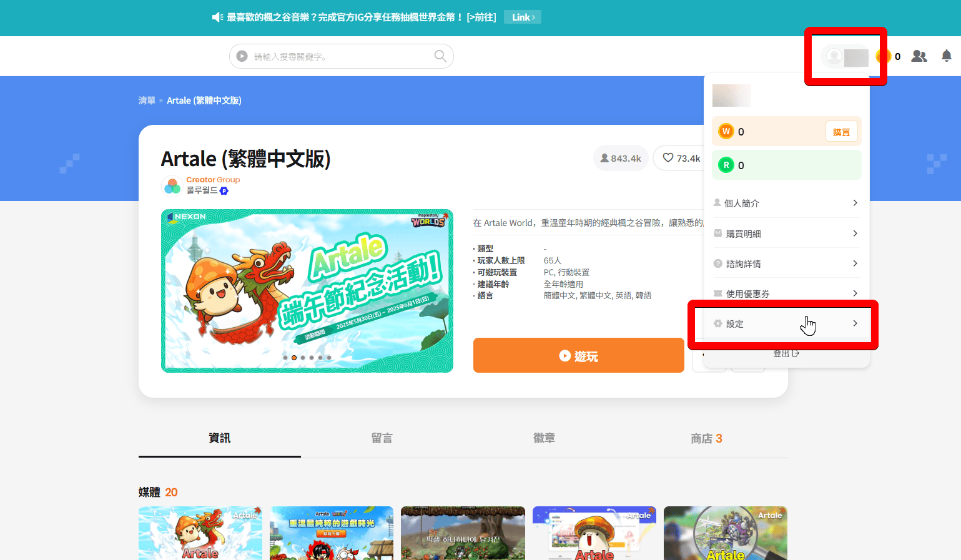Switch to the 徽章 tab
The width and height of the screenshot is (961, 560).
[x=545, y=438]
